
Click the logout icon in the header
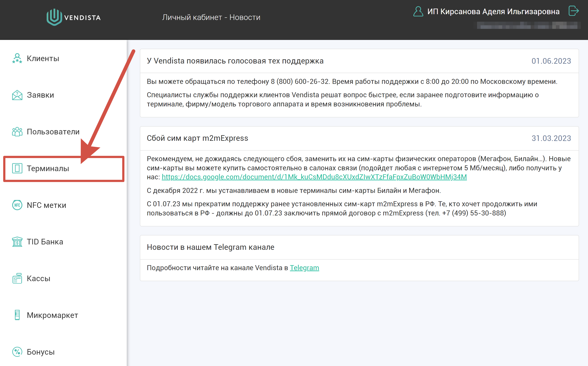tap(574, 11)
